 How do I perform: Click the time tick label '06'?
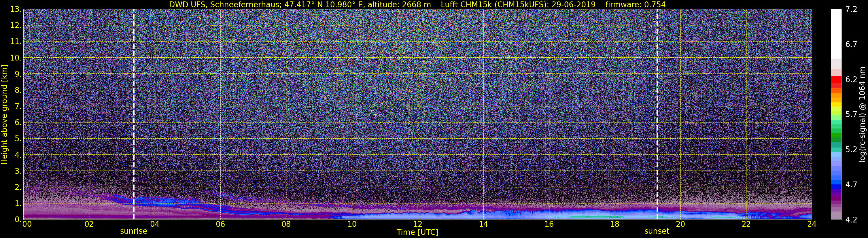(x=220, y=224)
